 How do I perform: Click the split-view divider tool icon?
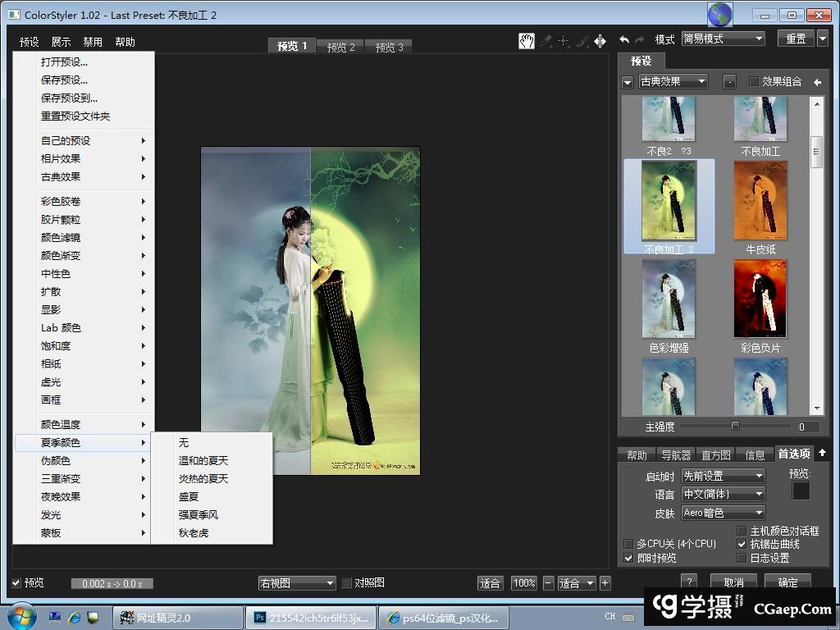(x=600, y=41)
